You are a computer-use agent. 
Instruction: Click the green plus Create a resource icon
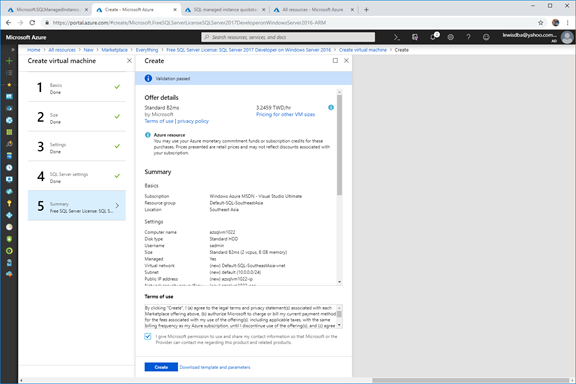(9, 61)
